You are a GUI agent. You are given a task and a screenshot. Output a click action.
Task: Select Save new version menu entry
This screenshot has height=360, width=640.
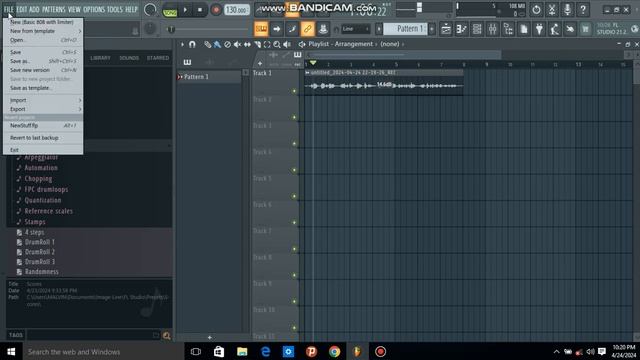(43, 70)
